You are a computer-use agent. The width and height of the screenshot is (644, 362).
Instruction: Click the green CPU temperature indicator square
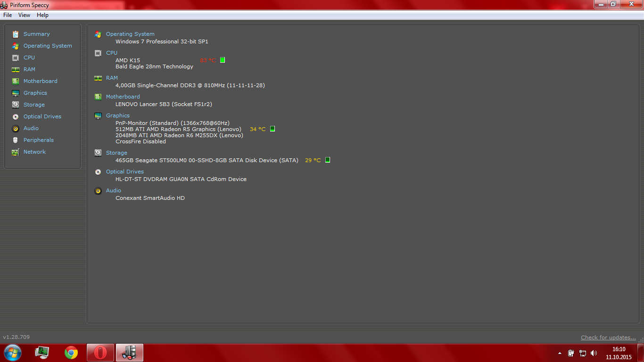coord(223,60)
